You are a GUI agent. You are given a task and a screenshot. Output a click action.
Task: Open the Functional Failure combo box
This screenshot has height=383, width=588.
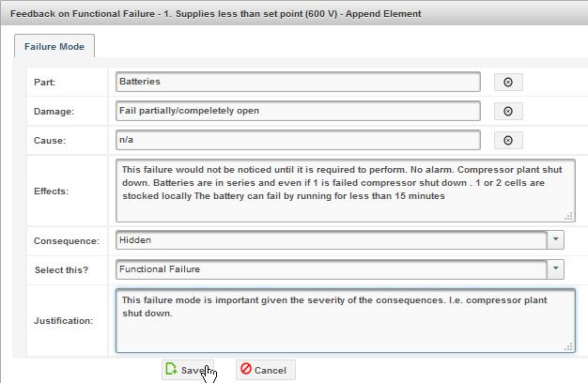pyautogui.click(x=331, y=269)
